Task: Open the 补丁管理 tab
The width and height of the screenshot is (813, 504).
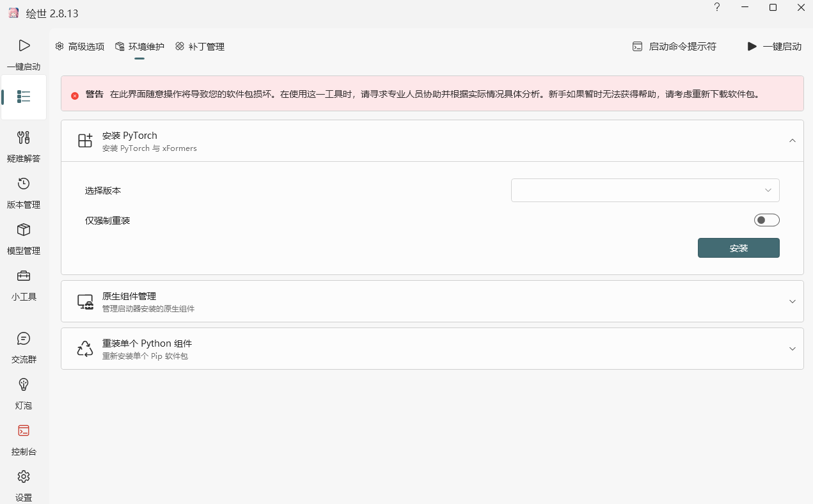Action: [200, 46]
